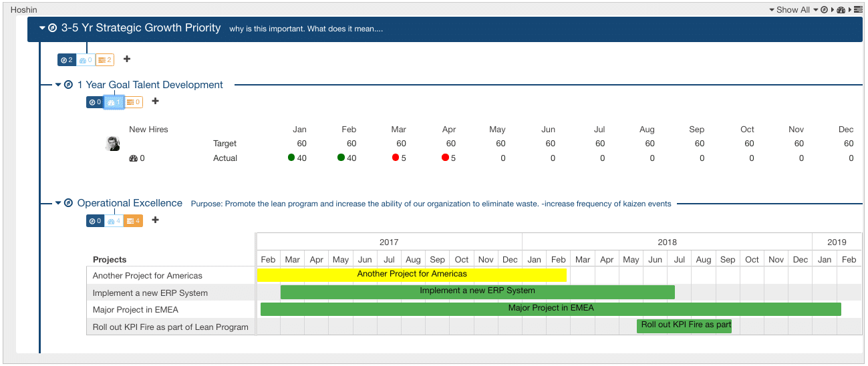Click the New Hires owner avatar
This screenshot has height=366, width=868.
[113, 143]
